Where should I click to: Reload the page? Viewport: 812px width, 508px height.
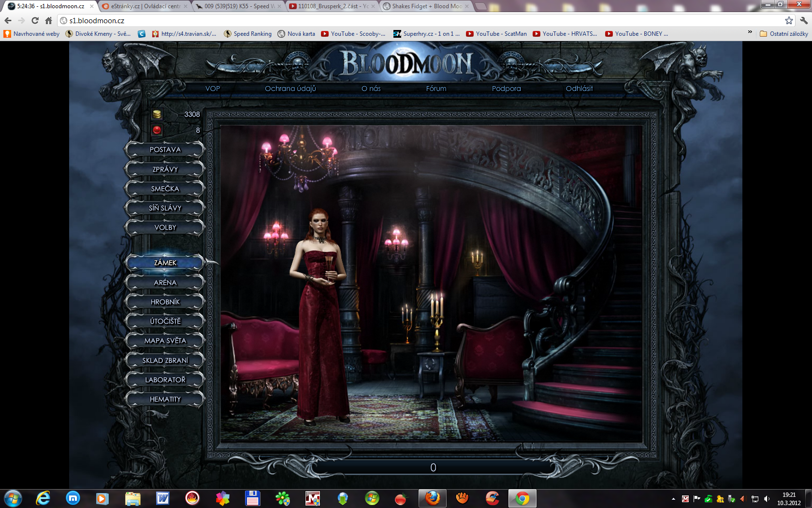35,20
